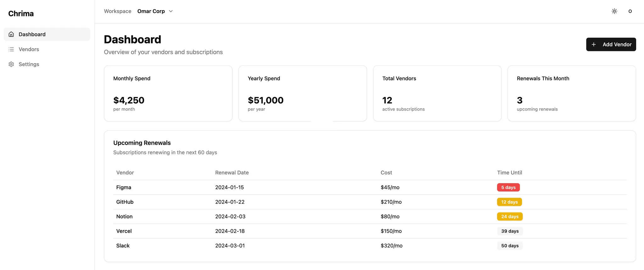Click the renewal date 2024-01-15

[x=230, y=187]
